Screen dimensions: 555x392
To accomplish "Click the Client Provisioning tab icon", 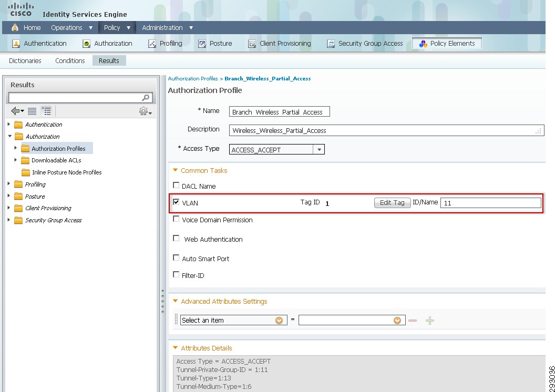I will tap(252, 44).
